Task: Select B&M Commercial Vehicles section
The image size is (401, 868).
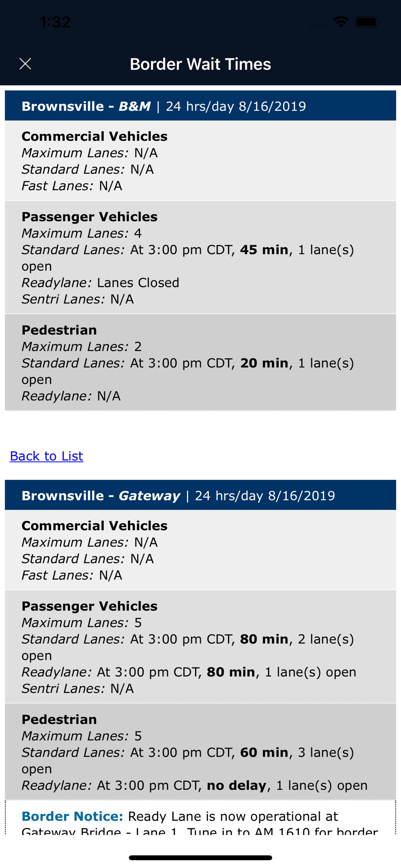Action: tap(200, 161)
